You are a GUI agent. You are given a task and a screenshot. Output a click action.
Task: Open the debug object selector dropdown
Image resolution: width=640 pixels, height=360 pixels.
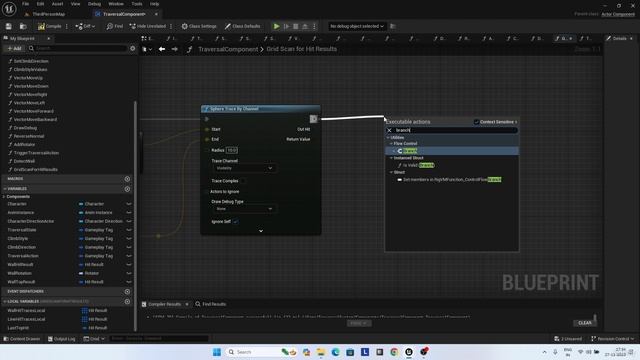coord(357,26)
